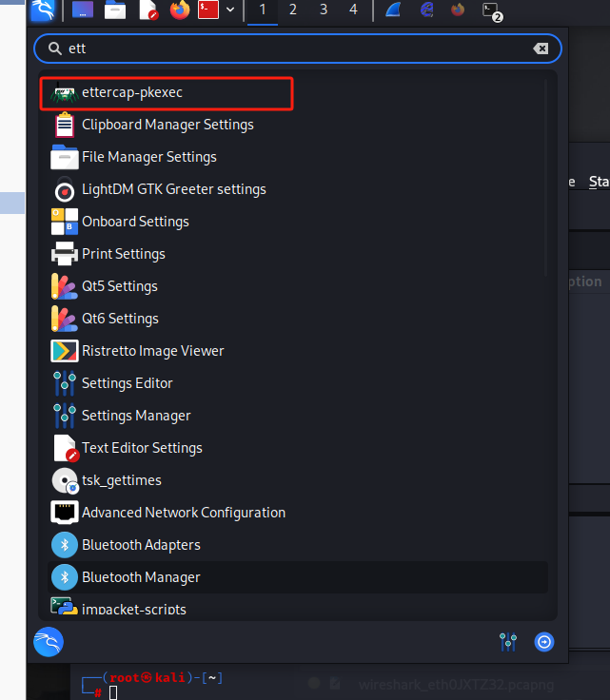Launch Ristretto Image Viewer

click(x=298, y=351)
